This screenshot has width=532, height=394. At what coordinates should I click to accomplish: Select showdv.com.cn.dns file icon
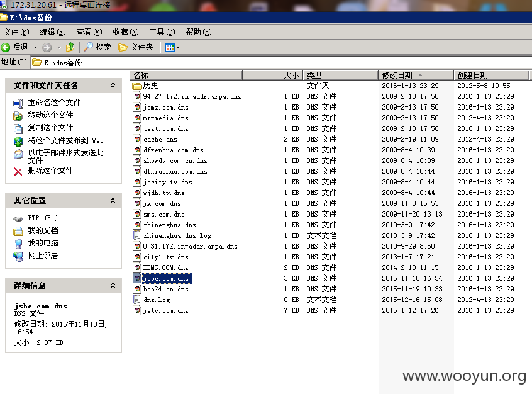coord(137,160)
